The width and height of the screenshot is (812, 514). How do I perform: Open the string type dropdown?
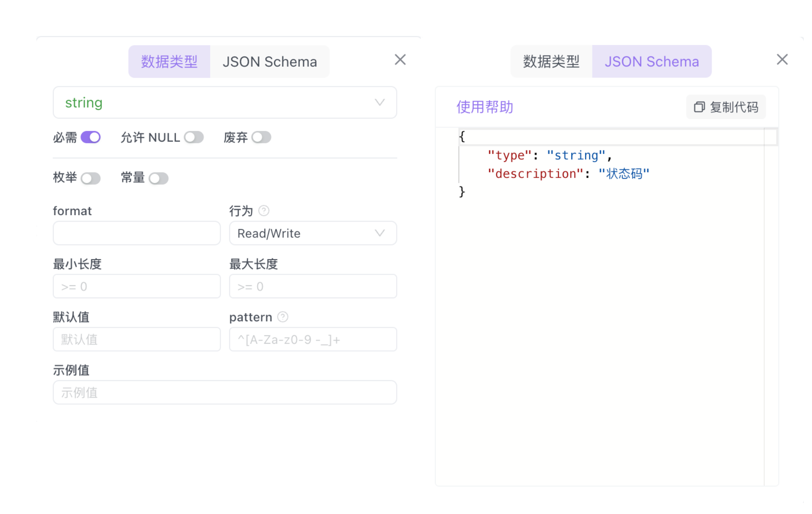(x=225, y=102)
